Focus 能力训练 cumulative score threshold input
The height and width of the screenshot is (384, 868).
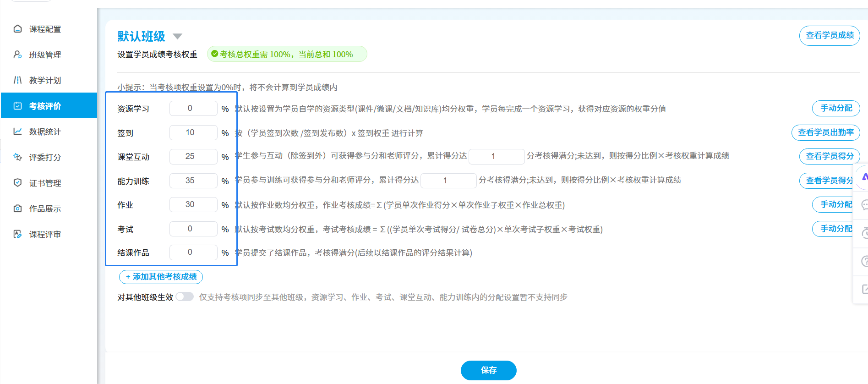(x=448, y=181)
